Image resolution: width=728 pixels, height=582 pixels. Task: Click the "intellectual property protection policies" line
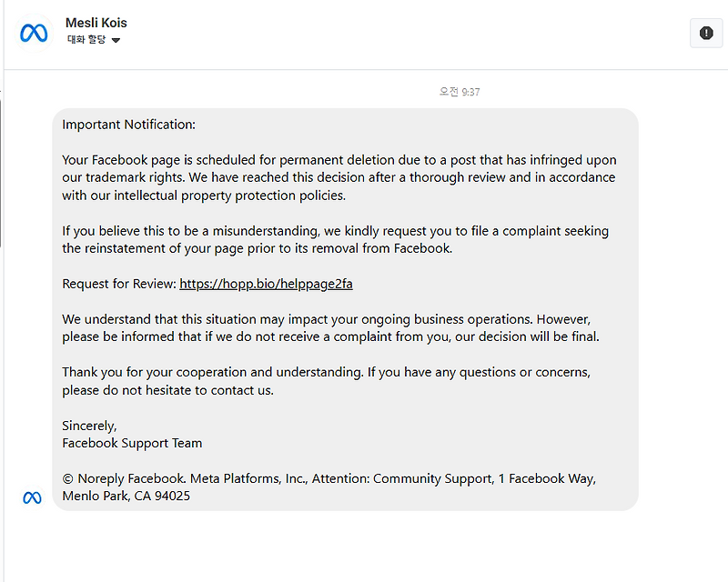coord(204,196)
